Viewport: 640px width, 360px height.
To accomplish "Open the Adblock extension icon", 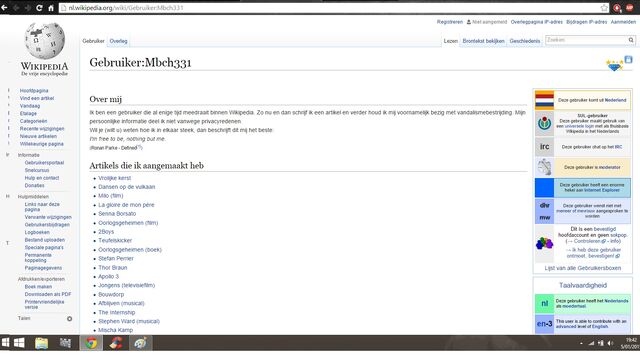I will tap(630, 8).
